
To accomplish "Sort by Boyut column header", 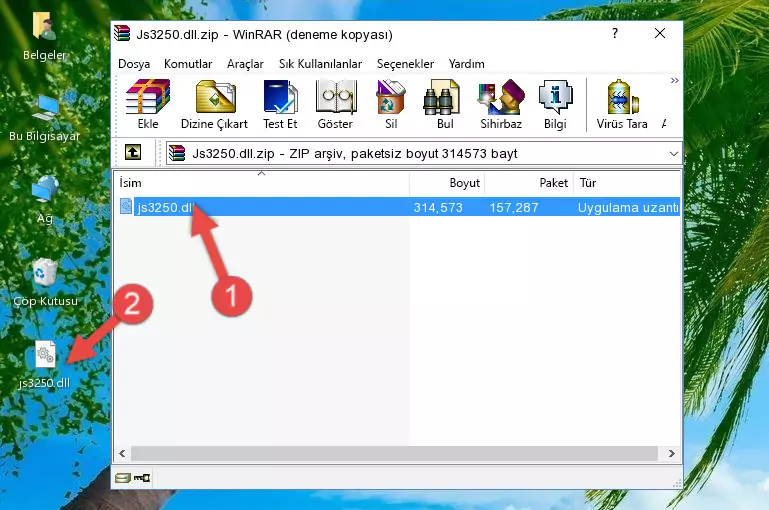I will (447, 182).
